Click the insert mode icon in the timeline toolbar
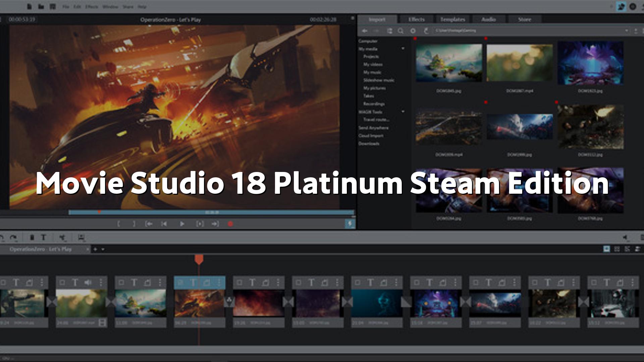This screenshot has height=362, width=644. point(81,238)
